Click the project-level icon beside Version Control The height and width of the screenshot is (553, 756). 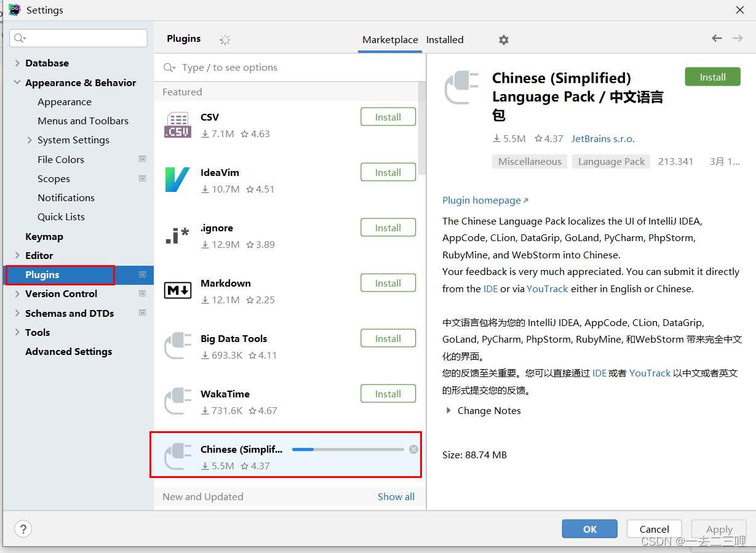(x=142, y=293)
